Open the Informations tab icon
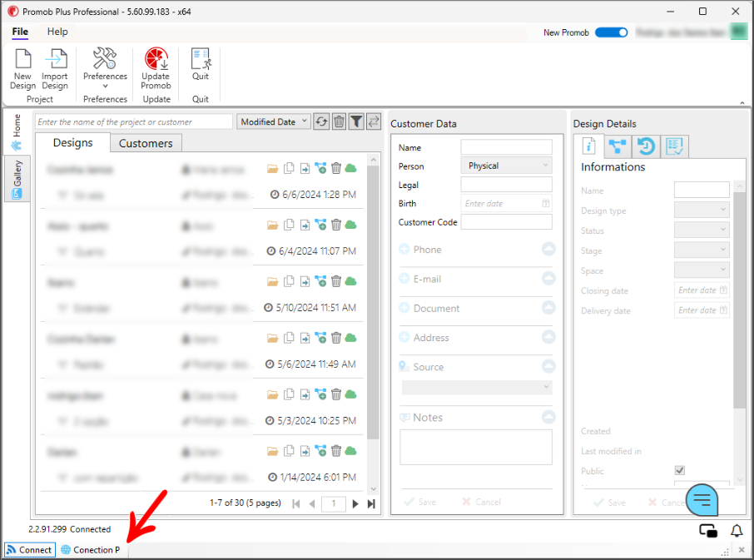 pyautogui.click(x=588, y=146)
